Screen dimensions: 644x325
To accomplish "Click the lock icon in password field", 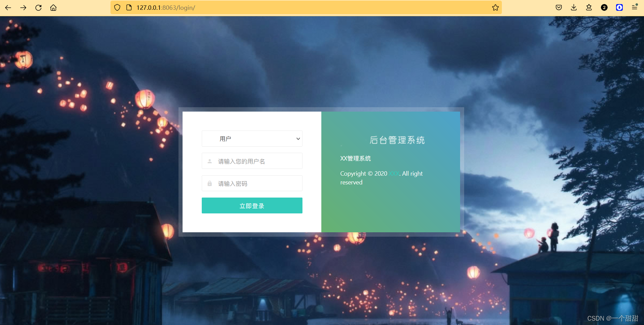I will (x=210, y=183).
